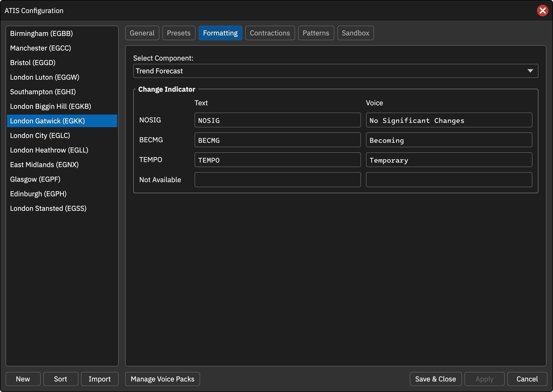Choose Bristol (EGGD) from the list
The width and height of the screenshot is (553, 392).
[62, 63]
